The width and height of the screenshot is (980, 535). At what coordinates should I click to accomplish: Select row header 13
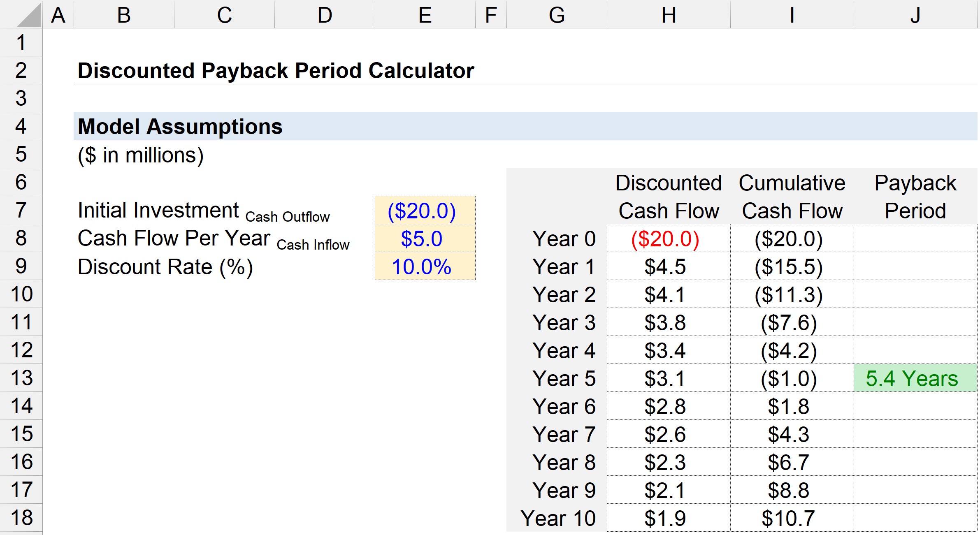tap(21, 378)
